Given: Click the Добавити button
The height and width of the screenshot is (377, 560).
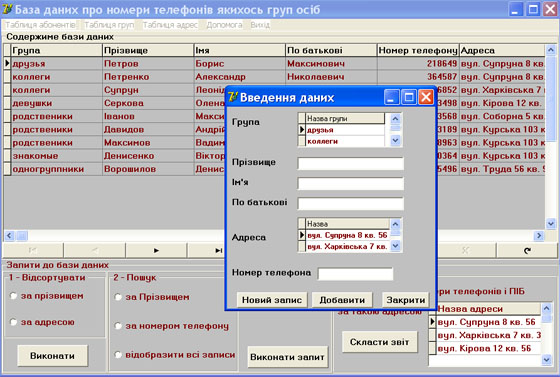Looking at the screenshot, I should [x=342, y=300].
